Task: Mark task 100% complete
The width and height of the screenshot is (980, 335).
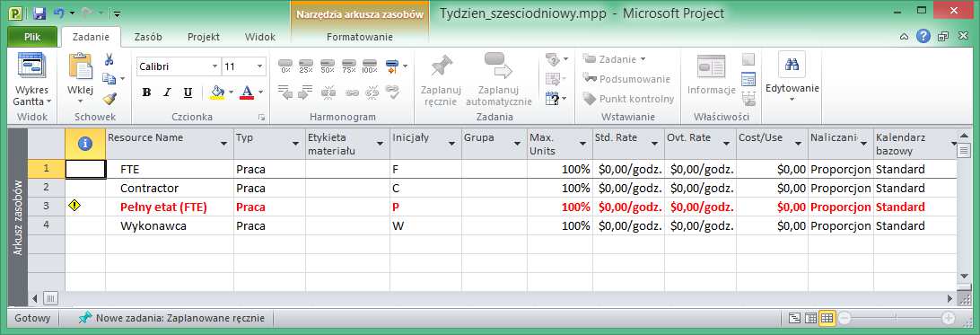Action: (x=370, y=66)
